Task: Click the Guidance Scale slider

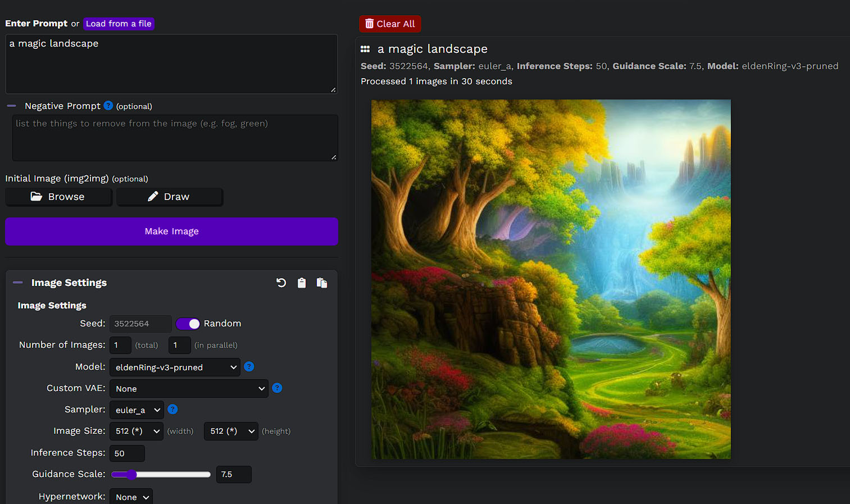Action: click(x=161, y=475)
